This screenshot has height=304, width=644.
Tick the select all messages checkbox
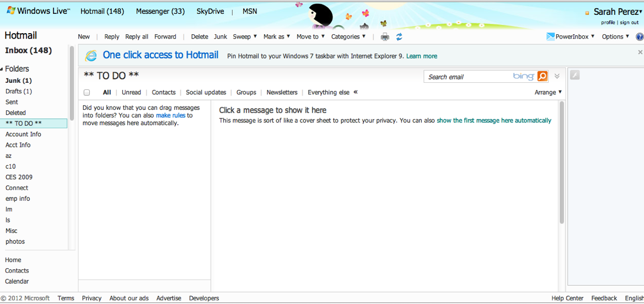(87, 93)
